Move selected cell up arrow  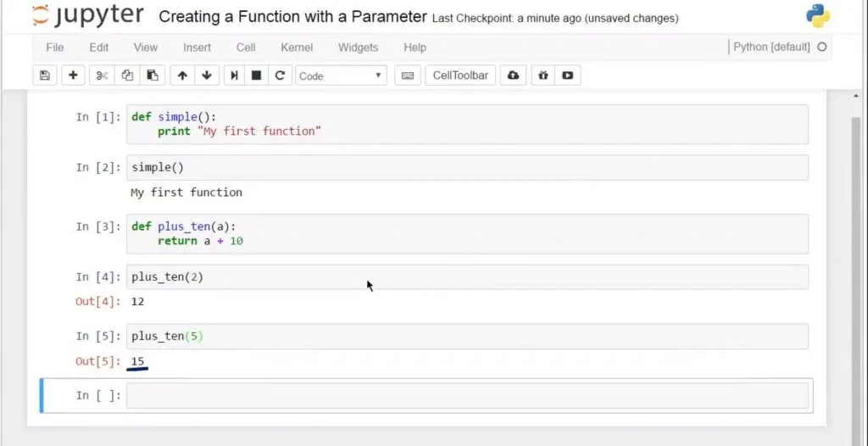[182, 75]
